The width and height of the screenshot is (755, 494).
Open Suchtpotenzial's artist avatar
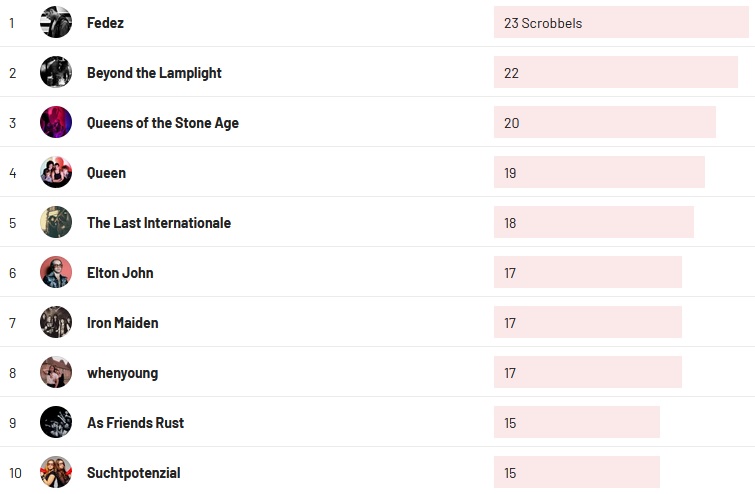coord(56,472)
